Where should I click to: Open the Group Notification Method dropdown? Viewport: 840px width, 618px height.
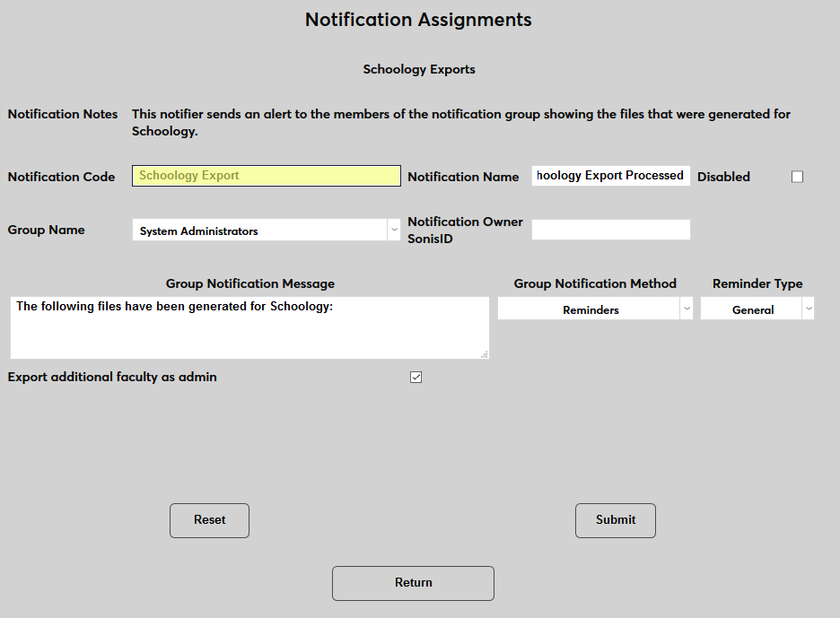point(595,308)
